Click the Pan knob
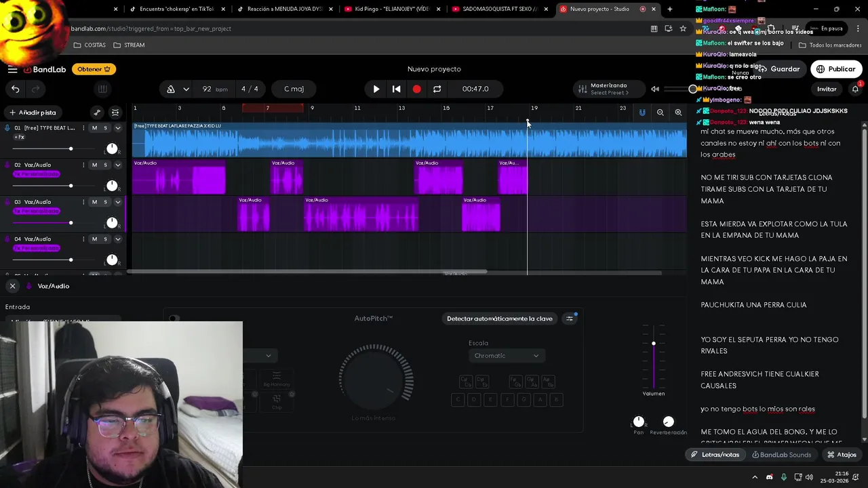868x488 pixels. [639, 422]
